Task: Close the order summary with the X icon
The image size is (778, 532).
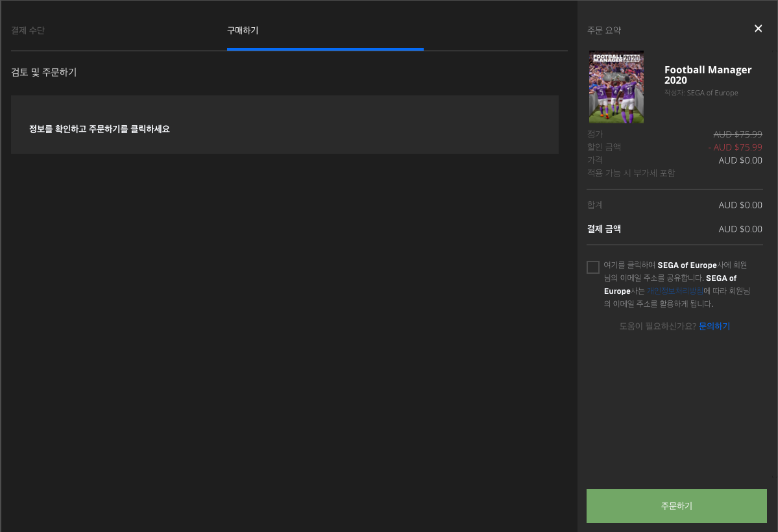Action: pyautogui.click(x=758, y=29)
